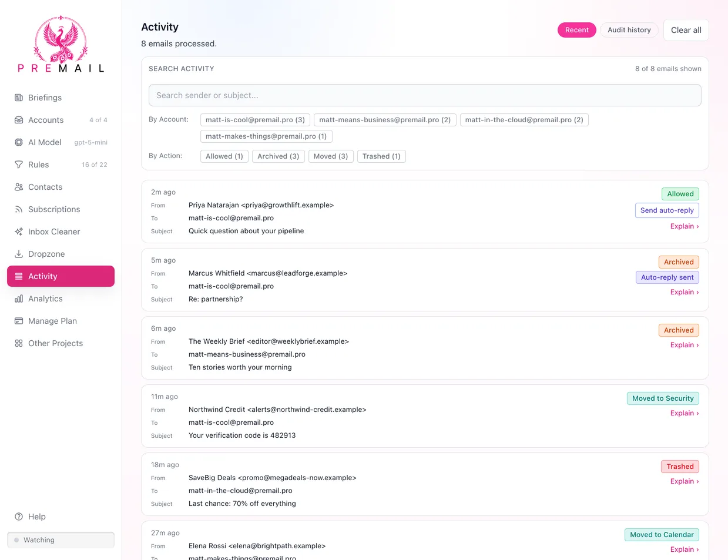
Task: Click the AI Model chip icon
Action: click(19, 142)
